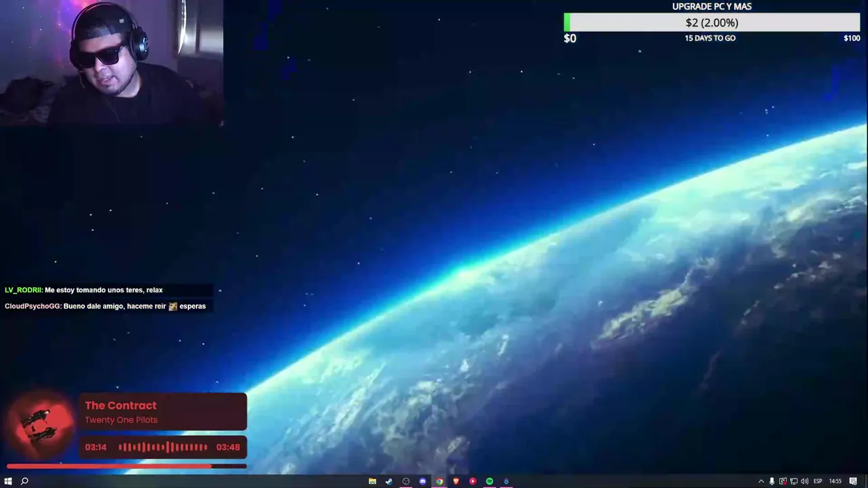Click the UPGRADE PC Y MAS goal title
This screenshot has width=868, height=488.
tap(712, 6)
